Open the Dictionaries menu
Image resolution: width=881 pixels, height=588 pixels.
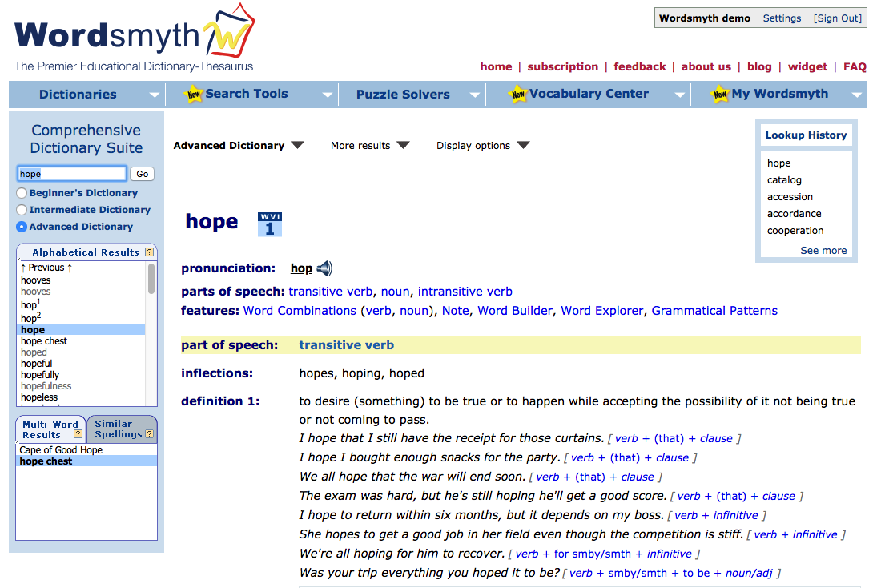tap(78, 95)
